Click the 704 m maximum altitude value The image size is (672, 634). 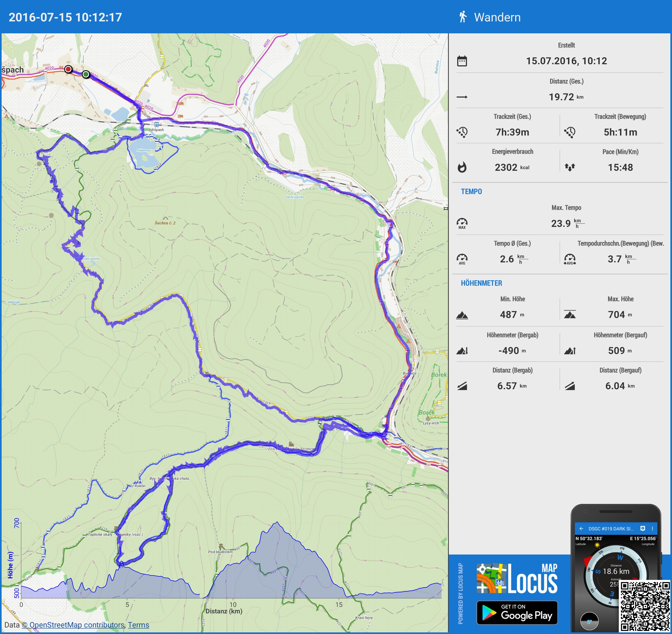620,315
